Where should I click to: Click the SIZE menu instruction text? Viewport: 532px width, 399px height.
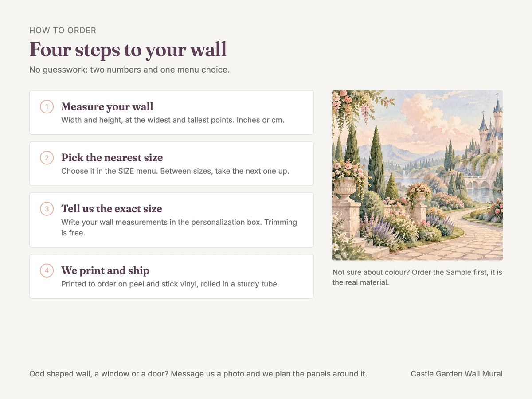tap(175, 171)
